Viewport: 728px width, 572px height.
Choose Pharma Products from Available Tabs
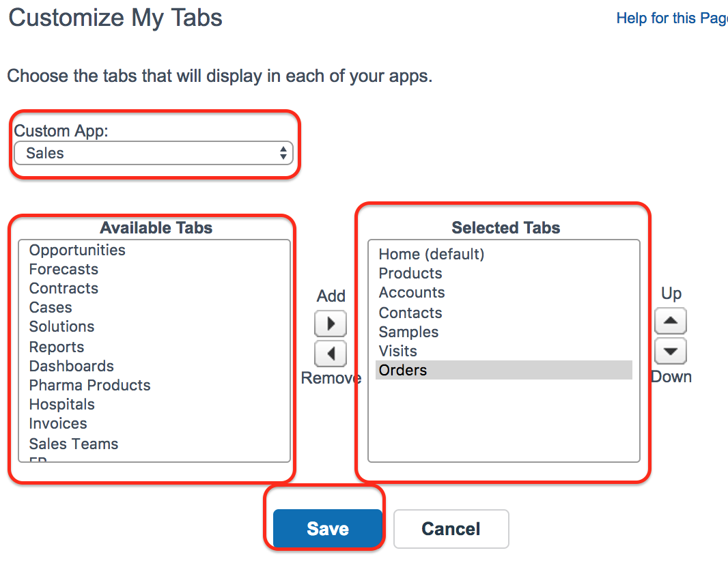(89, 385)
